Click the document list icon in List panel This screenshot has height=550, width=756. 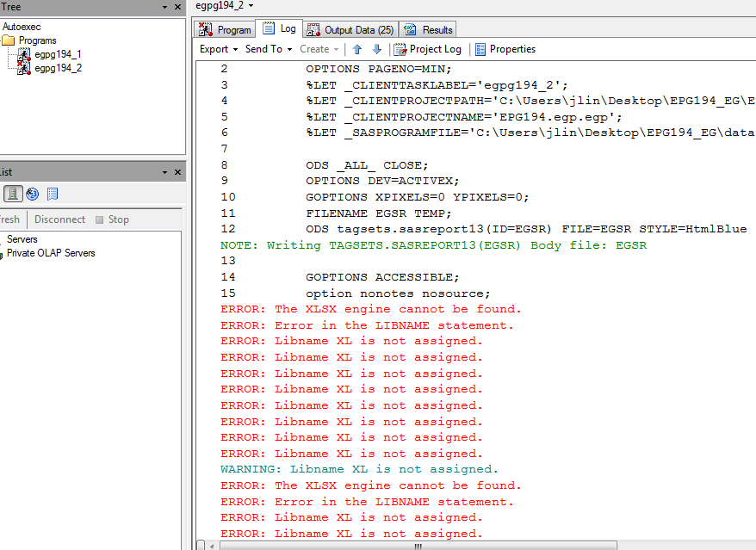click(x=53, y=194)
